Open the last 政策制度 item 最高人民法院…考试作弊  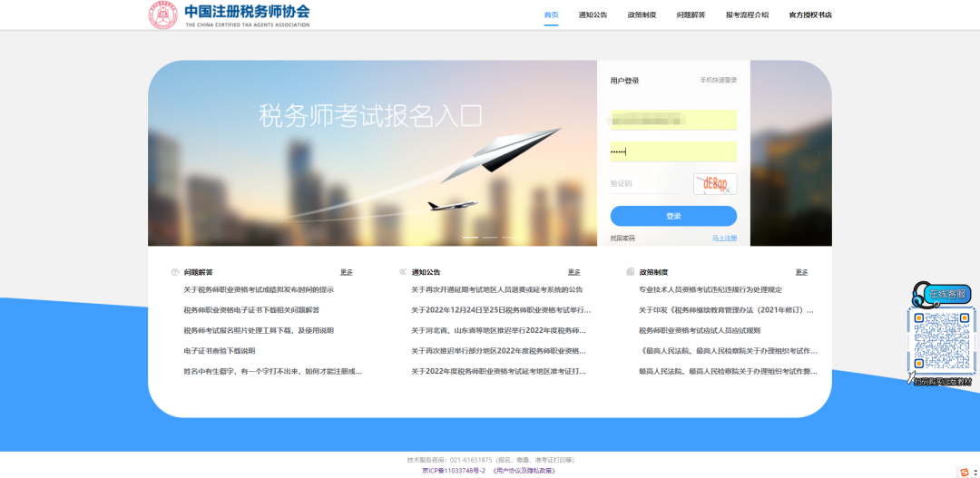[728, 371]
